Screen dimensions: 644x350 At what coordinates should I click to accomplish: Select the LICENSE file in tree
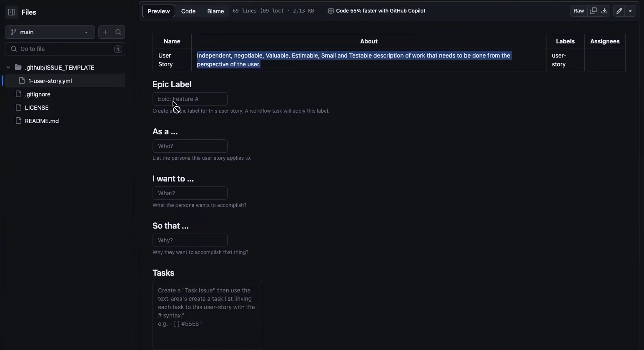[37, 108]
